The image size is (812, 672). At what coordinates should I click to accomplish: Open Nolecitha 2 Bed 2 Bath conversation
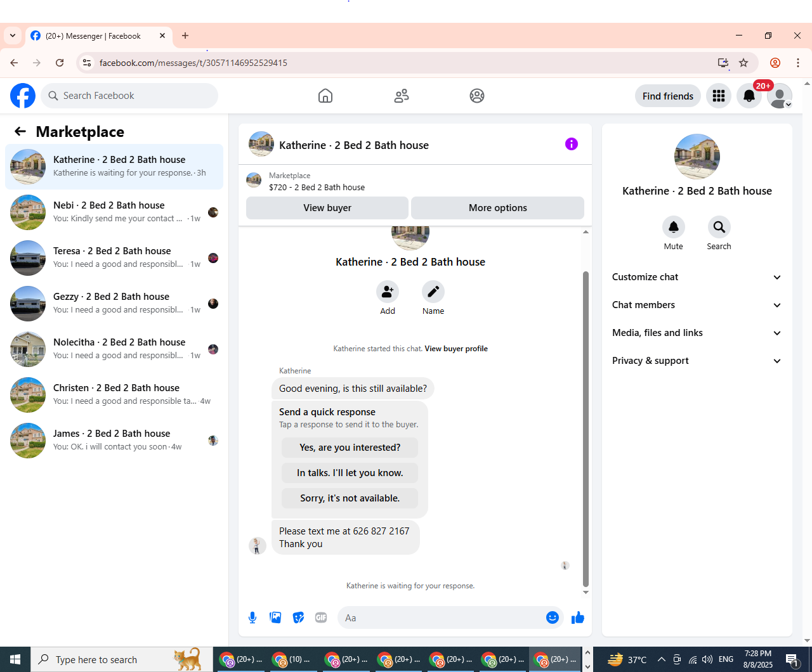click(x=114, y=349)
